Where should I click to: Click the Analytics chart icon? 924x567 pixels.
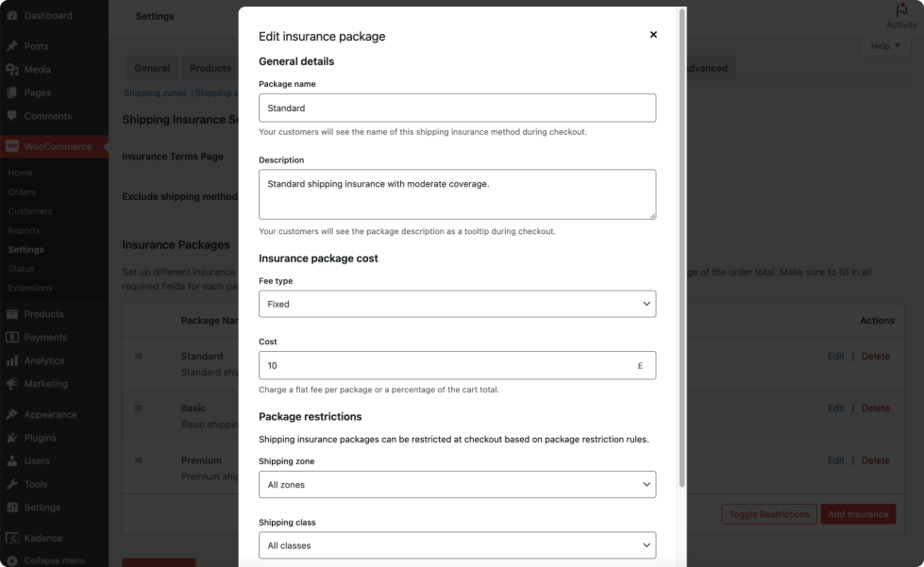click(x=12, y=360)
